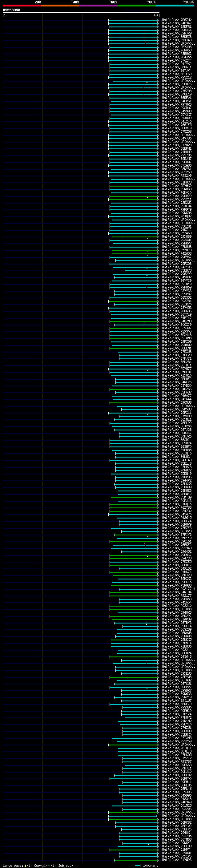Select the UniRef100_A6N053 label
Screen dimensions: 197x868
click(177, 50)
